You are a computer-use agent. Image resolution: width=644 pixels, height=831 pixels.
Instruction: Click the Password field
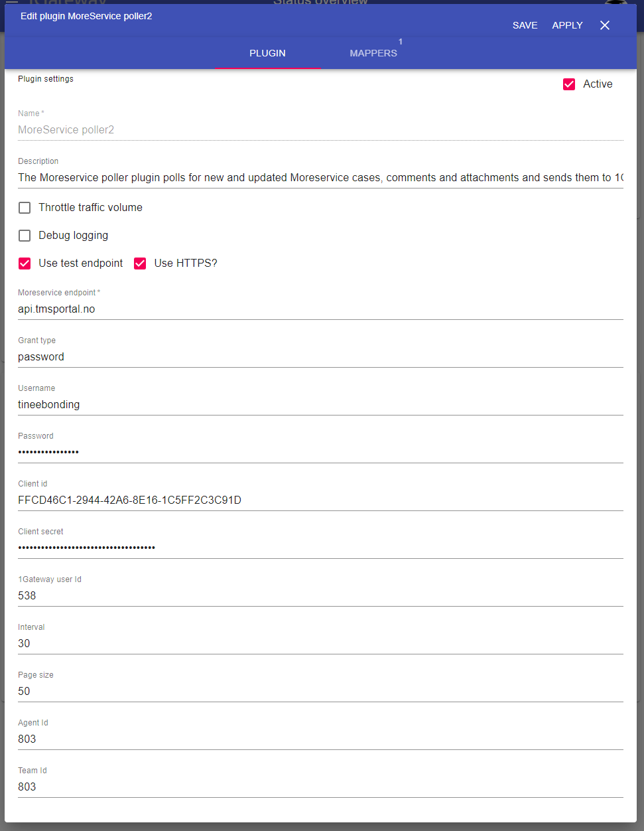click(320, 453)
